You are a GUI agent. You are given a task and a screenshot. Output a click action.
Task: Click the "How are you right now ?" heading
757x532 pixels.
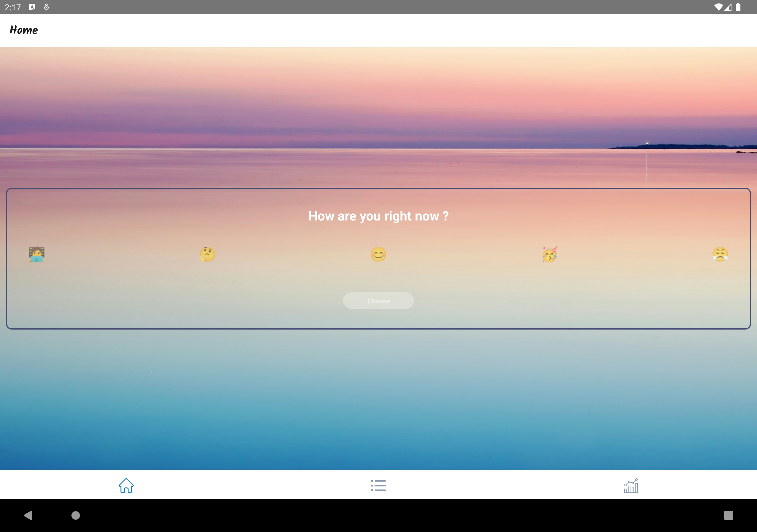coord(378,216)
